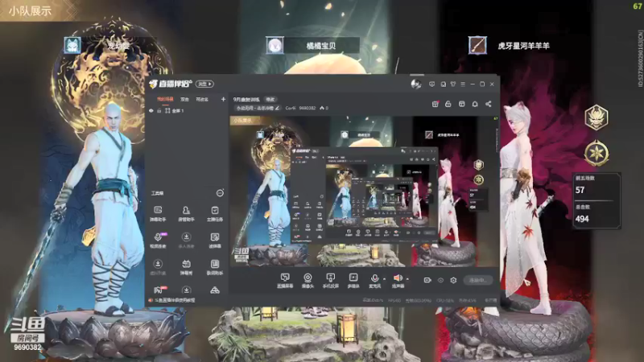Screen dimensions: 644x362
Task: Click the 橘橘宝贝 player banner in background game
Action: tap(313, 46)
